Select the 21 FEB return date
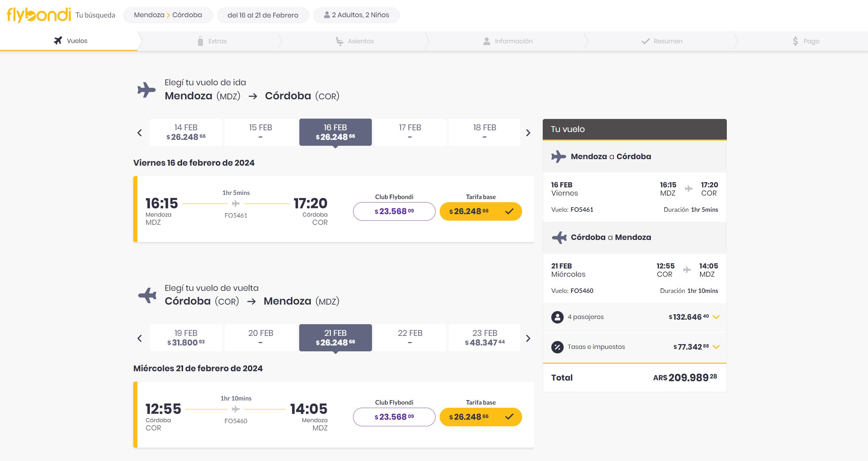 [336, 338]
